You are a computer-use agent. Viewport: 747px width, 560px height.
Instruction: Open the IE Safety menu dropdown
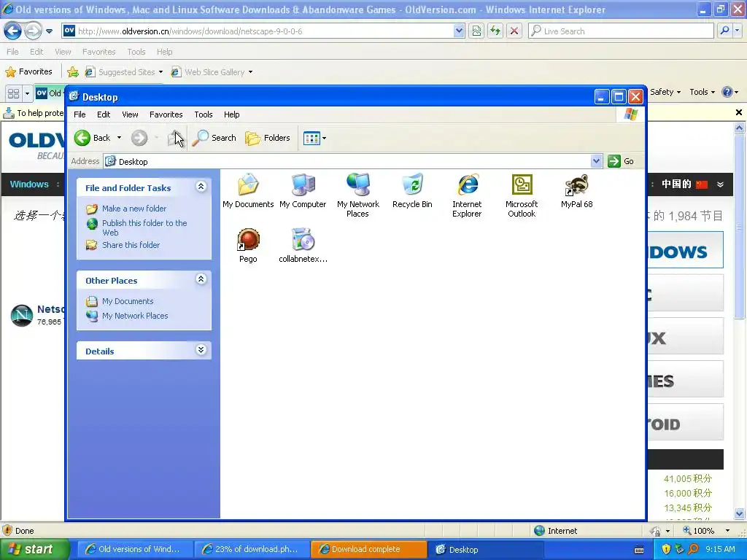(665, 92)
